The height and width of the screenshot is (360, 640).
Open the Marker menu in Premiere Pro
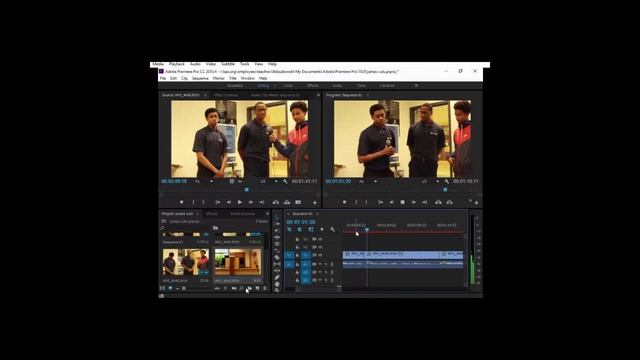218,78
